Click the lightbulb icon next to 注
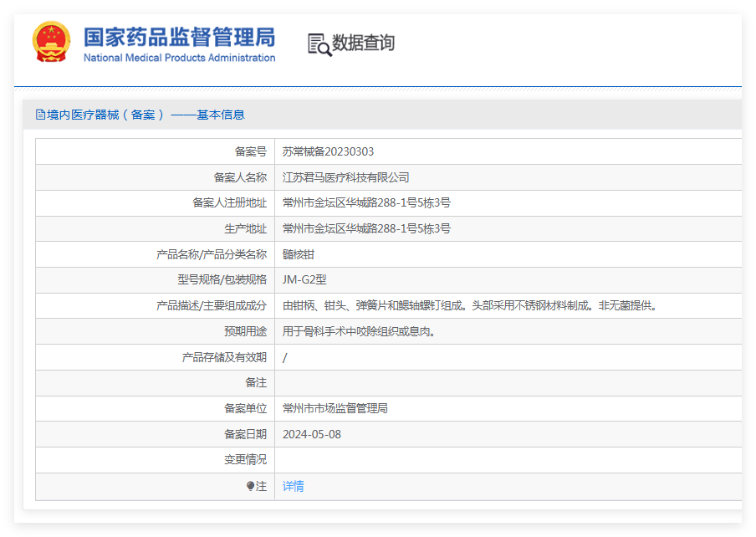The image size is (756, 537). point(250,486)
